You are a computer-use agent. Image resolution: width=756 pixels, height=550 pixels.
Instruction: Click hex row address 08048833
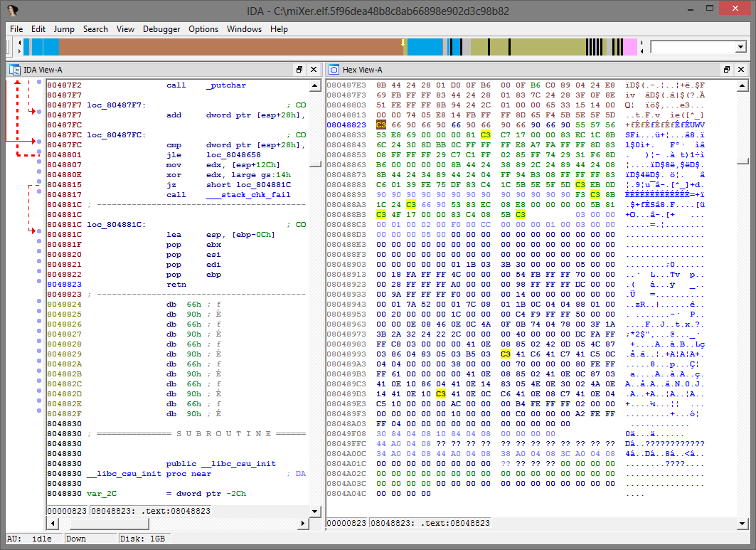[346, 135]
